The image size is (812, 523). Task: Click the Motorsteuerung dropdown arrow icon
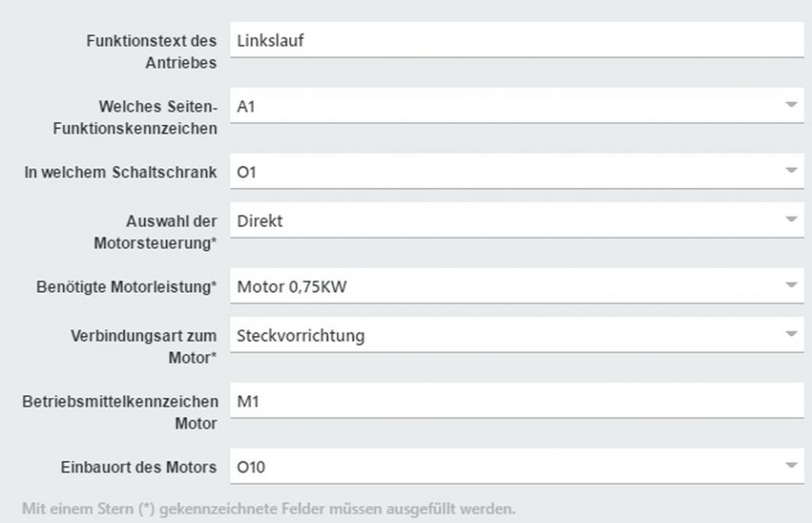pyautogui.click(x=791, y=220)
